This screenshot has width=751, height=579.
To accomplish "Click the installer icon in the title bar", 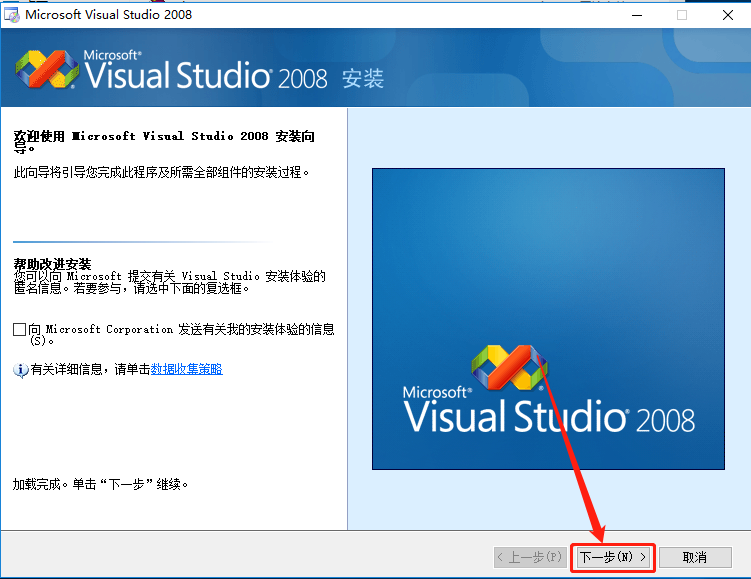I will coord(11,15).
